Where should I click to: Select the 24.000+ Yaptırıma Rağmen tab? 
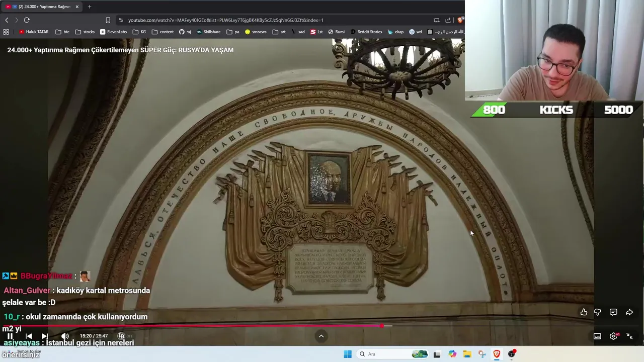coord(42,7)
